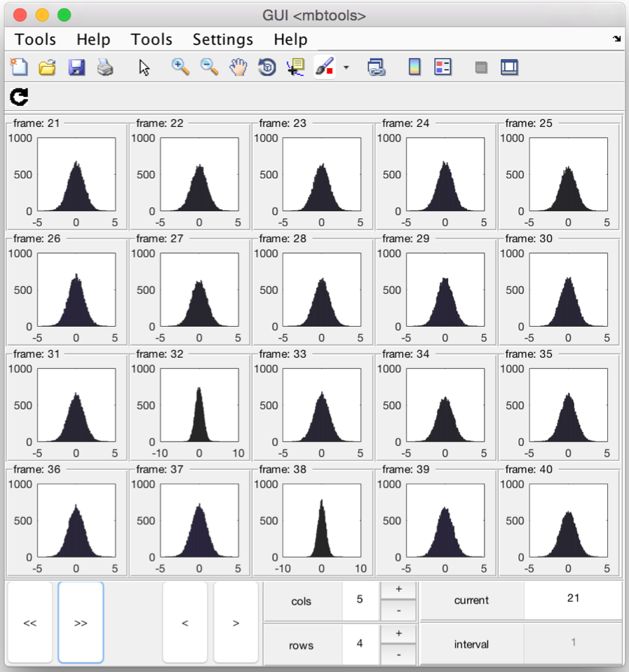Activate the Brush/Select Data tool
The height and width of the screenshot is (672, 629).
coord(325,67)
